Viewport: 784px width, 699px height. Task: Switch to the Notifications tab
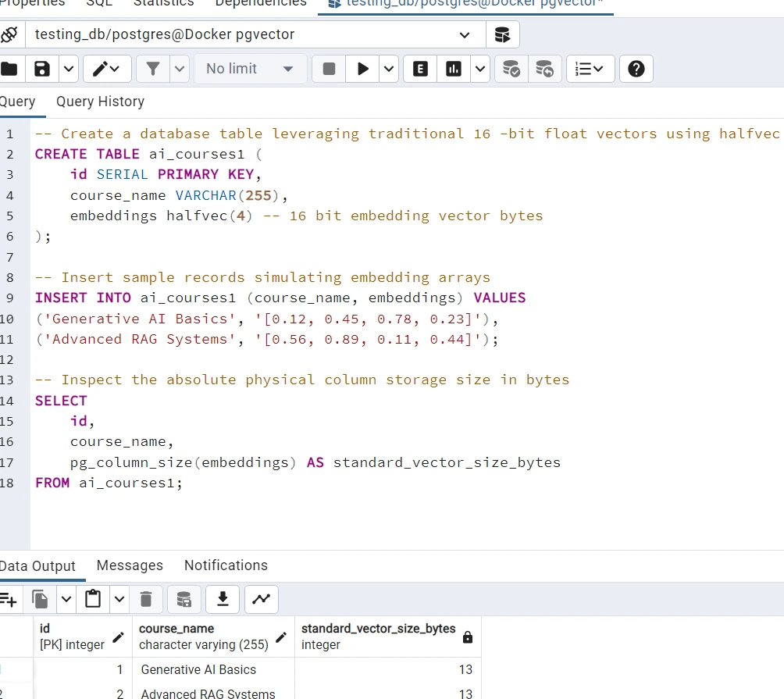click(x=226, y=565)
